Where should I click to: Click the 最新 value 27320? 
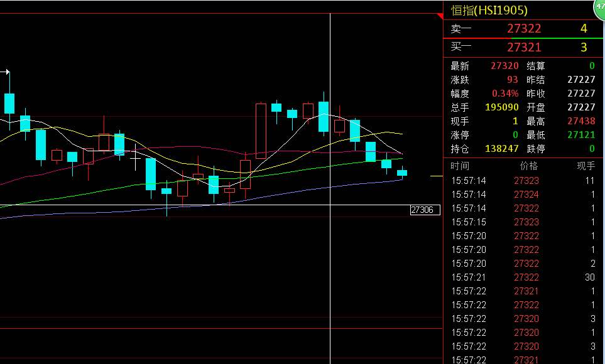click(x=504, y=66)
